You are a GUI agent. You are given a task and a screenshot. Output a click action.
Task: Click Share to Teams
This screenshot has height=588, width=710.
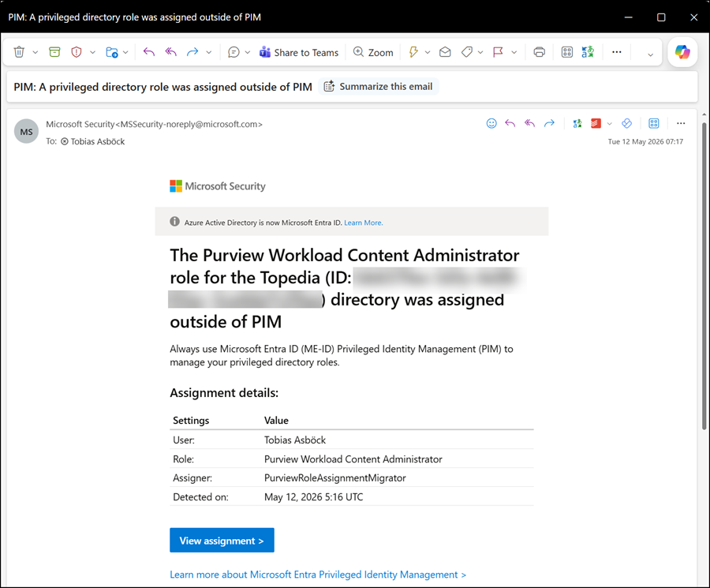299,53
